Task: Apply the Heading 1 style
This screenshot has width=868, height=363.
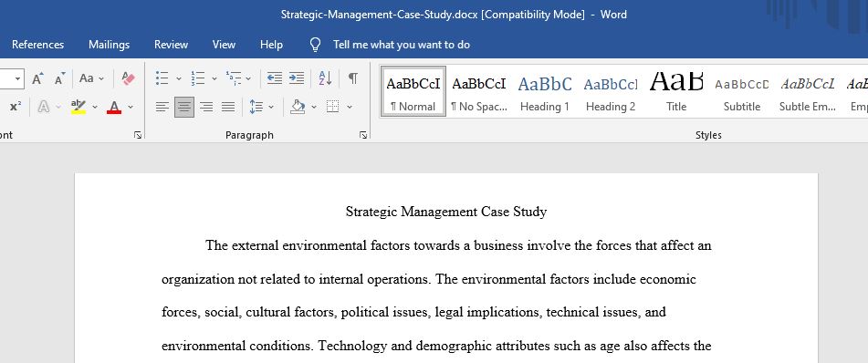Action: click(545, 92)
